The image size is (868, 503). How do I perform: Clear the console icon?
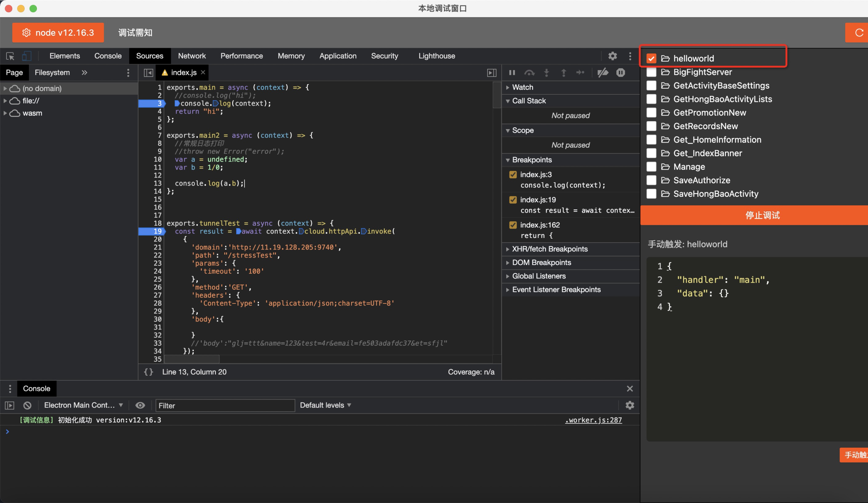pyautogui.click(x=27, y=405)
